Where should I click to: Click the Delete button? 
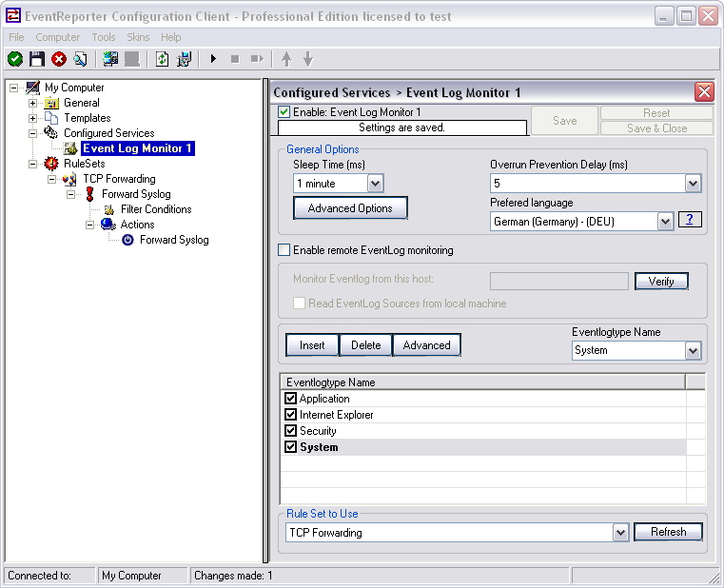[365, 345]
